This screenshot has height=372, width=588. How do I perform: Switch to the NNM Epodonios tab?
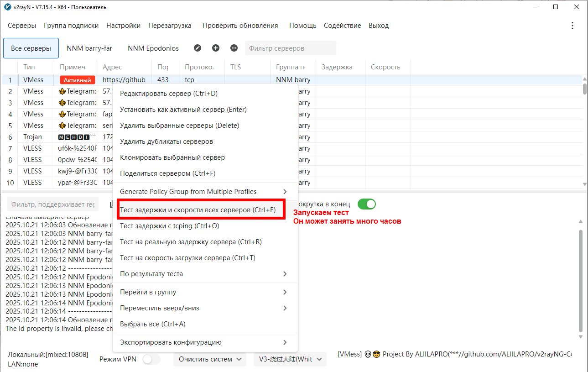(x=153, y=48)
